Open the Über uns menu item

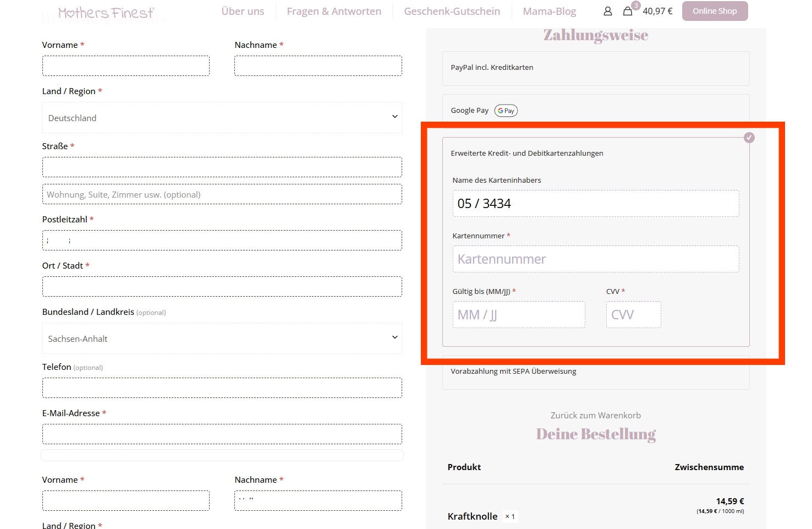243,12
